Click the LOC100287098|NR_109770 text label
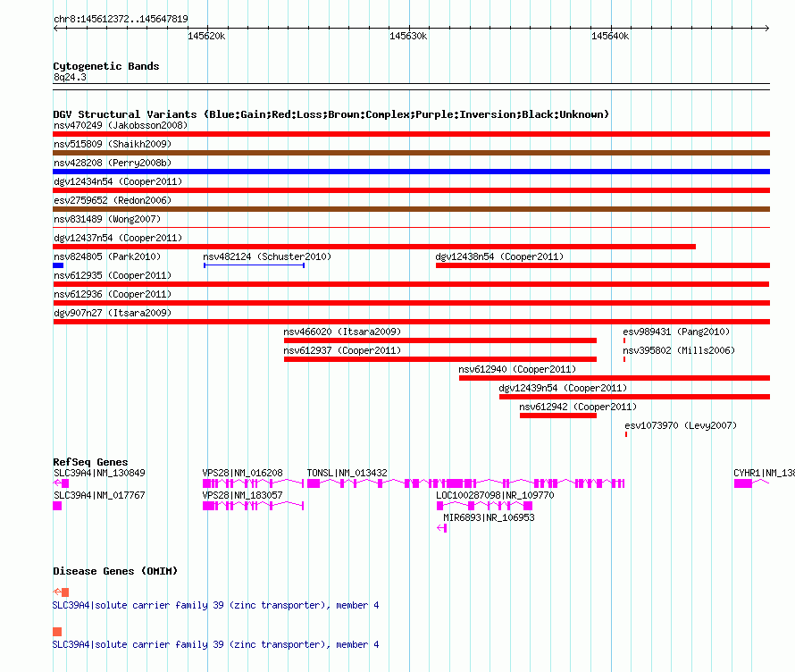Image resolution: width=795 pixels, height=672 pixels. [496, 495]
